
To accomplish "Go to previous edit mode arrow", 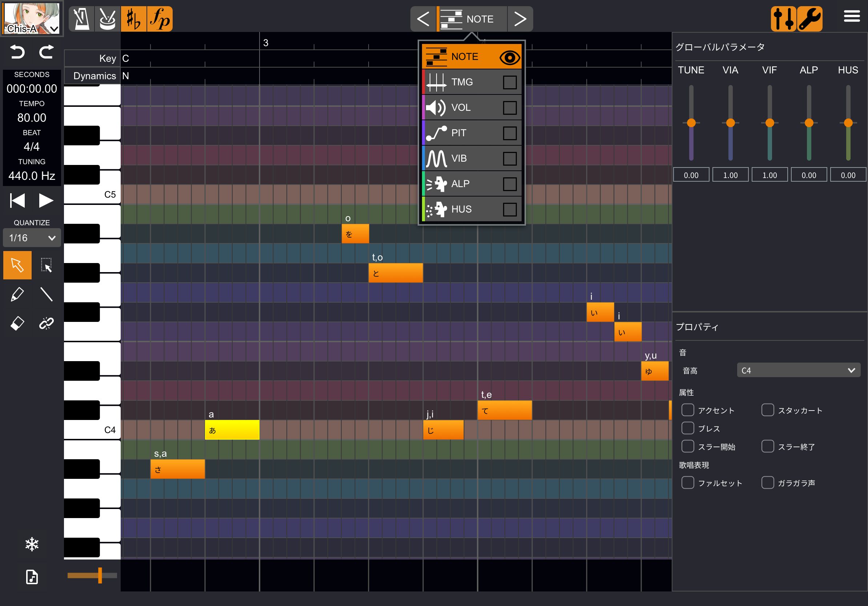I will pyautogui.click(x=423, y=19).
